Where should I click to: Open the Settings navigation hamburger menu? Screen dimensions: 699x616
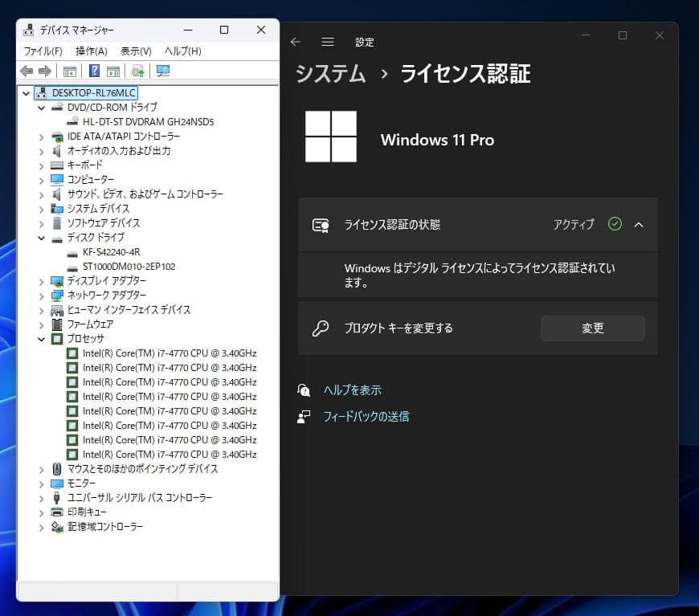(327, 42)
